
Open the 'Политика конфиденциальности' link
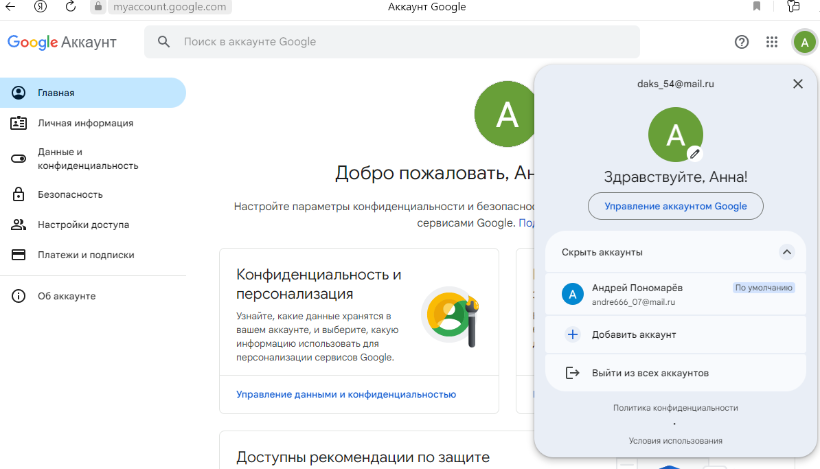click(675, 408)
